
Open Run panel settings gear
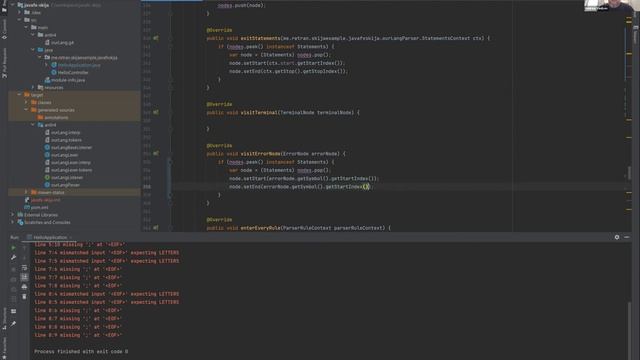(617, 237)
